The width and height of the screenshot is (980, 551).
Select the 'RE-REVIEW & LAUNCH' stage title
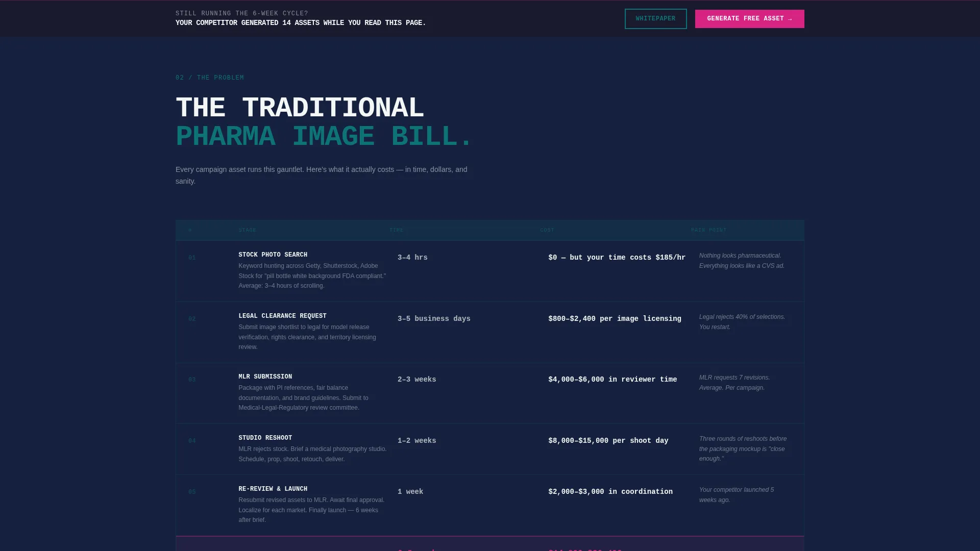pyautogui.click(x=273, y=489)
